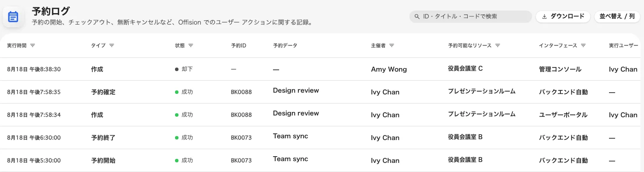Screen dimensions: 644x172
Task: Click the 予約開始 type cell
Action: click(x=103, y=161)
